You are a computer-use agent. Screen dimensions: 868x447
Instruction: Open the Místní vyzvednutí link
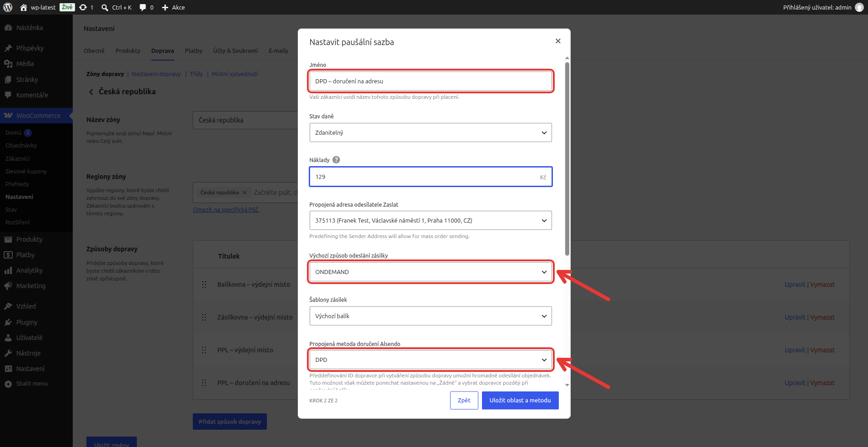235,74
